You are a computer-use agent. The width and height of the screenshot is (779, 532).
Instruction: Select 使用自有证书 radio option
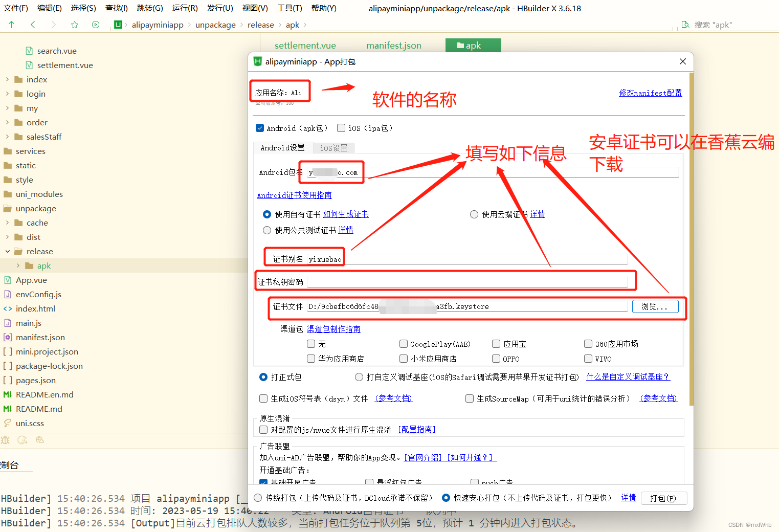267,214
